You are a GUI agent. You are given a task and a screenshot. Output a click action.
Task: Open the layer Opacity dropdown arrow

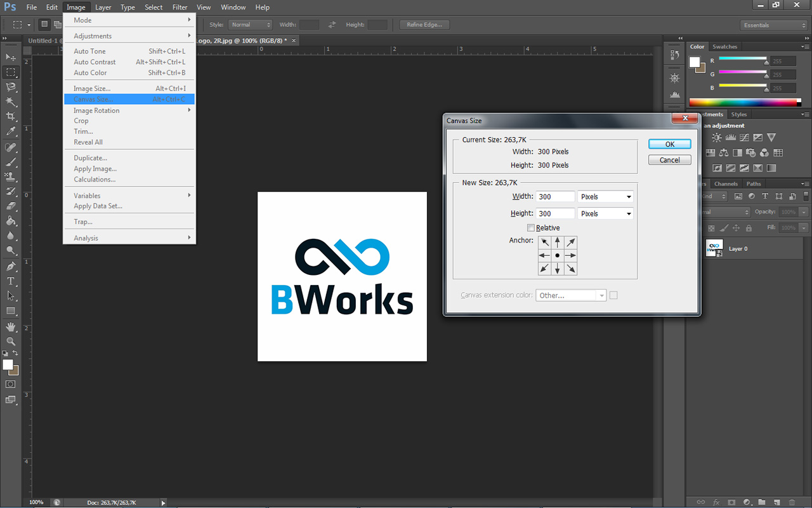pos(804,211)
